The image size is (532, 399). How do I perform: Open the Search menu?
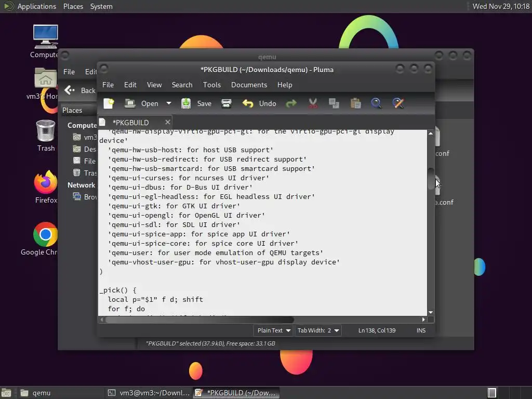(182, 85)
